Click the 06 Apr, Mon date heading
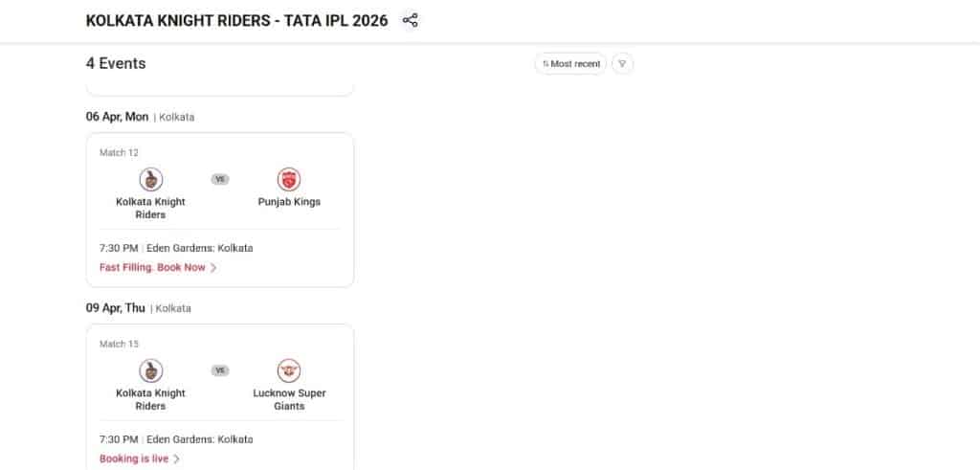Viewport: 980px width, 470px height. point(117,117)
